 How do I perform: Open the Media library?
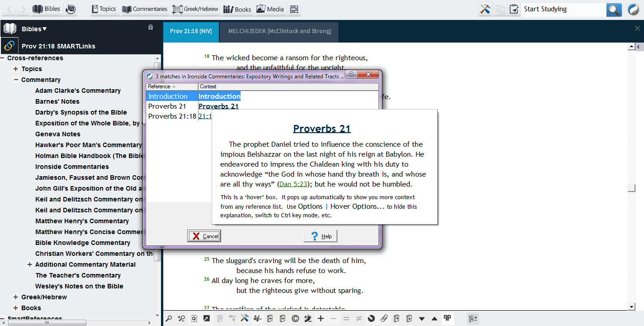pos(270,9)
